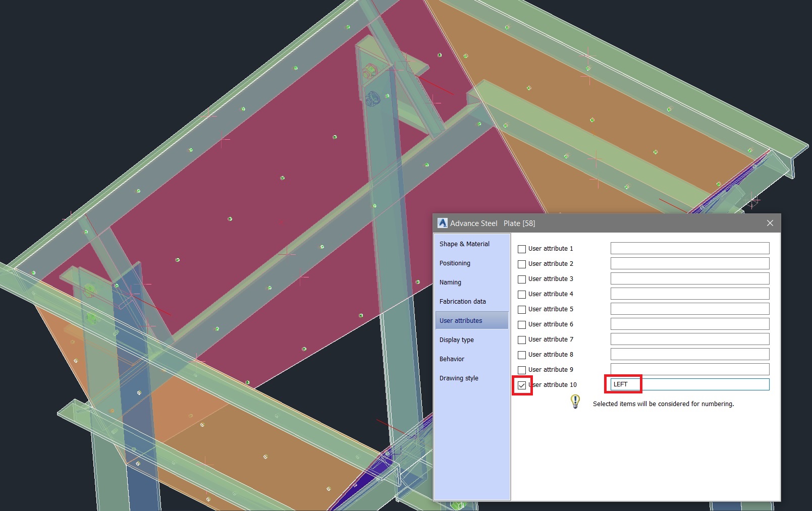Switch to the Naming tab
The image size is (812, 511).
450,282
